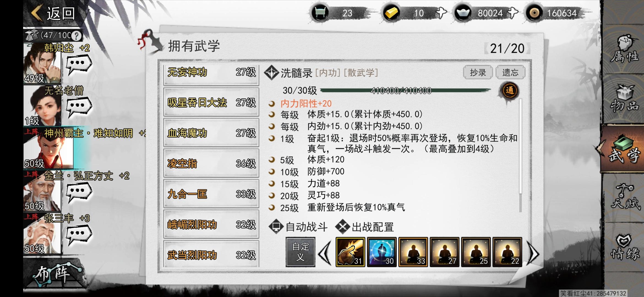Toggle 自动战斗 auto battle option
This screenshot has width=644, height=297.
[x=298, y=227]
